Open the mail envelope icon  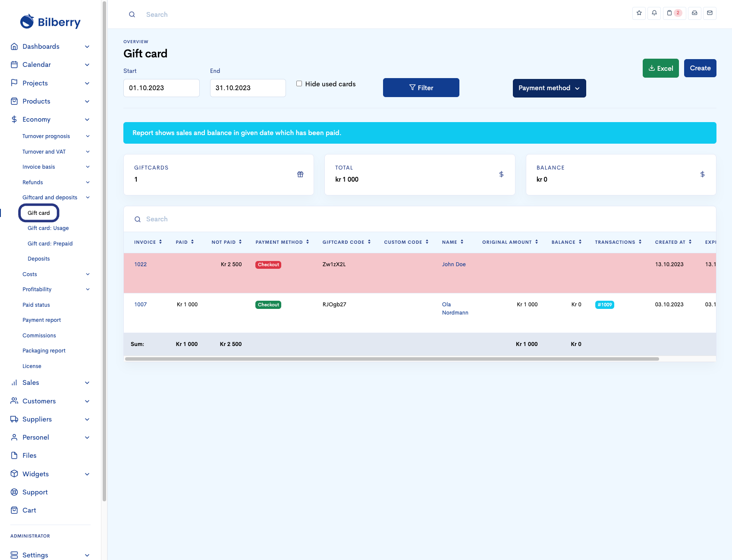point(710,13)
